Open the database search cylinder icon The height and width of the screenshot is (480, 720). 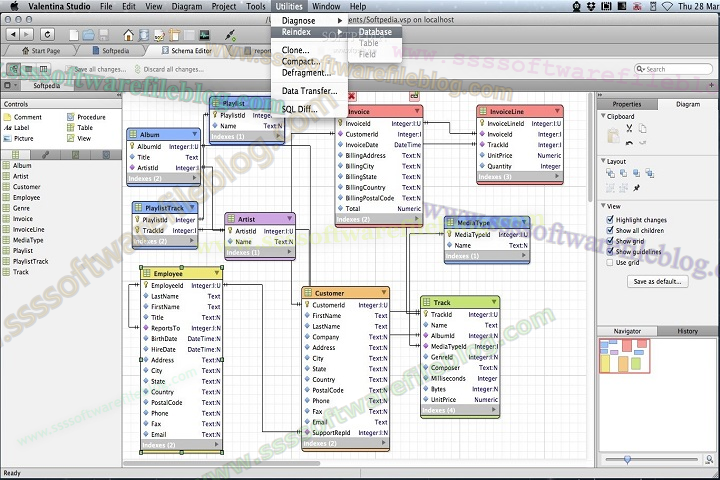click(x=144, y=35)
